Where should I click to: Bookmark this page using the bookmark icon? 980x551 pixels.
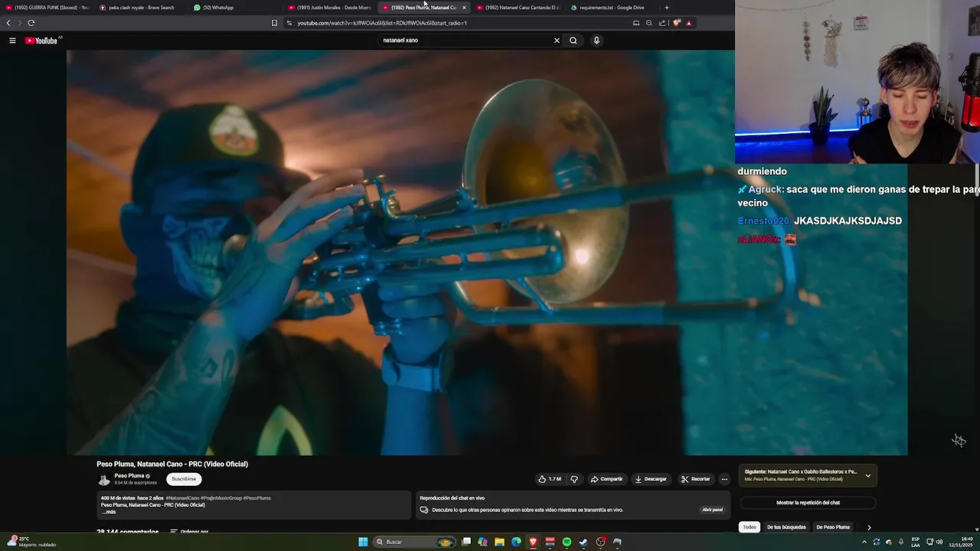click(x=274, y=23)
